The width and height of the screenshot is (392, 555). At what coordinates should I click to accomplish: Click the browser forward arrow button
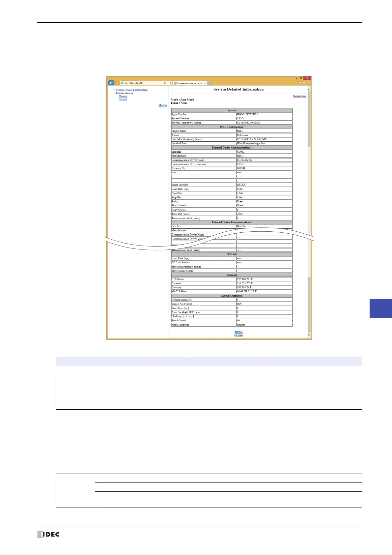117,83
